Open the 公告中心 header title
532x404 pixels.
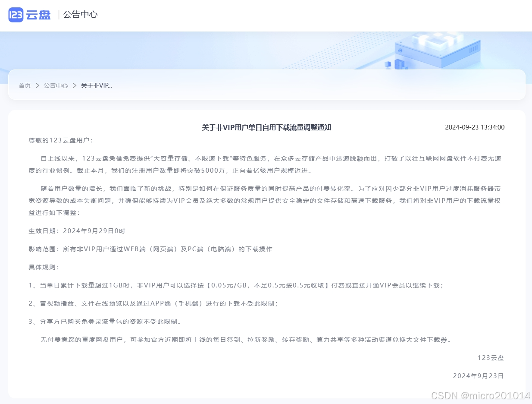[80, 15]
